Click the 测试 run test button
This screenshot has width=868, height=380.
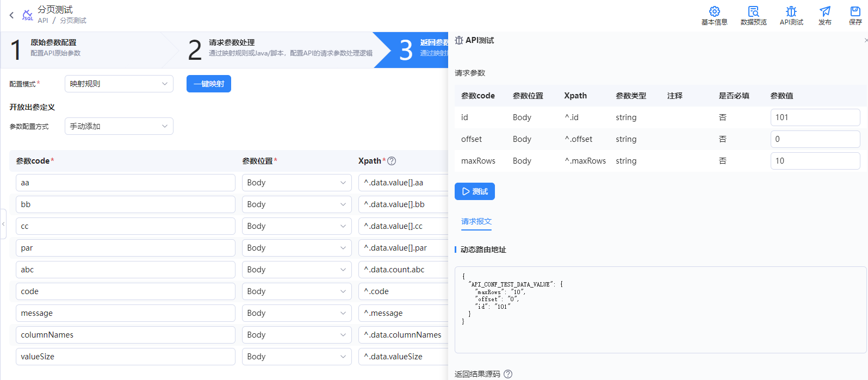pos(474,191)
